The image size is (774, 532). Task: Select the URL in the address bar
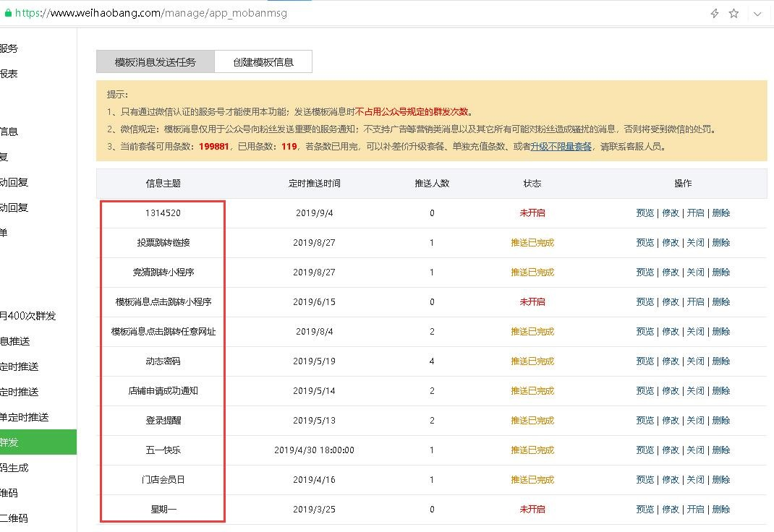151,13
